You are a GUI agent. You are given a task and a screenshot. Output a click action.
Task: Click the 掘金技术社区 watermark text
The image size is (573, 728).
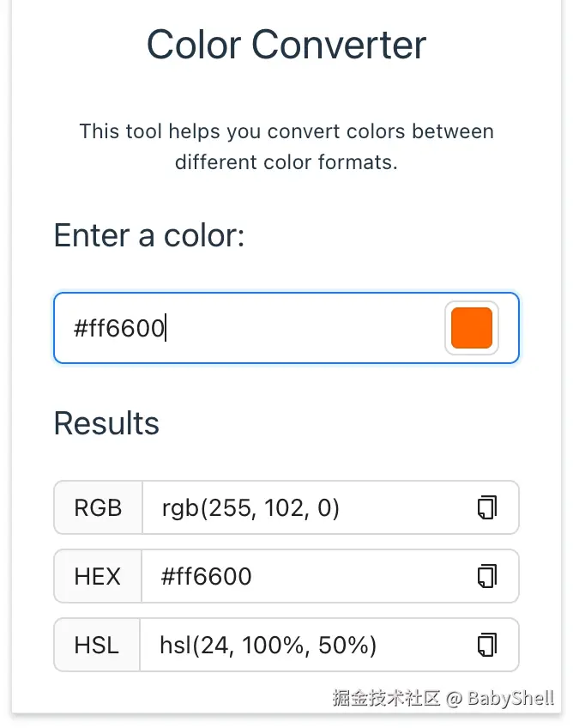[386, 697]
